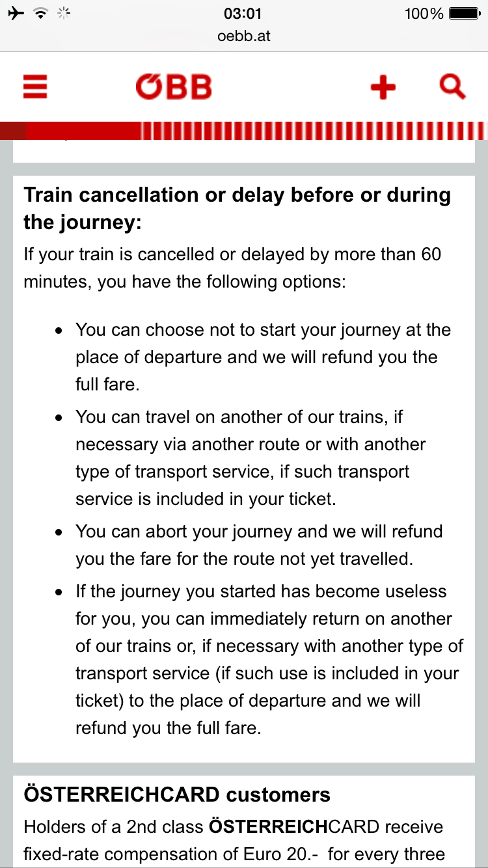The image size is (488, 868).
Task: Tap the loading spinner in status bar
Action: click(x=64, y=13)
